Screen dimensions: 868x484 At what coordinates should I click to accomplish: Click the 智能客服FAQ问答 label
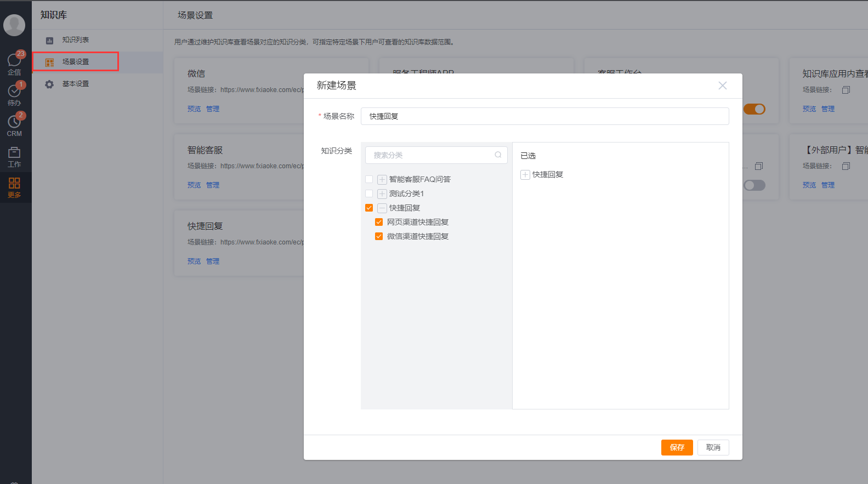click(420, 179)
